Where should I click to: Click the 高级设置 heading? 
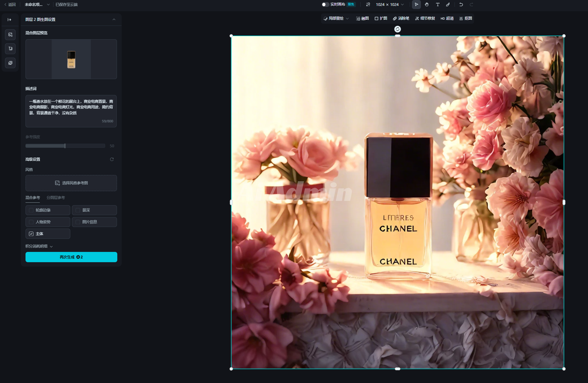click(33, 159)
